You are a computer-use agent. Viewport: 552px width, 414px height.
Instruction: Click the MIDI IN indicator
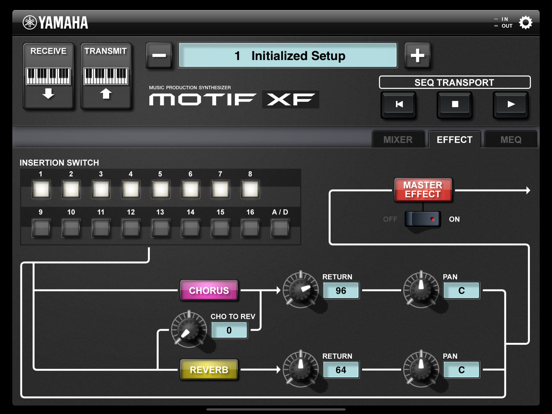(501, 19)
